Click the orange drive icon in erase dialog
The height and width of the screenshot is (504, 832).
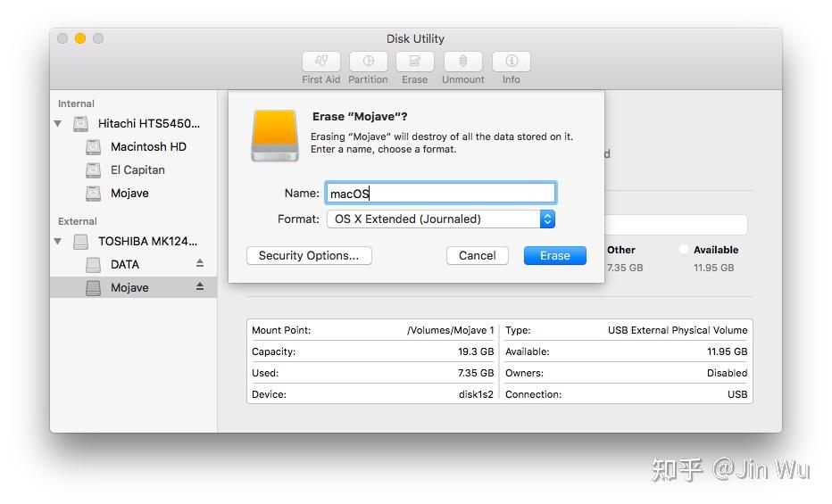pyautogui.click(x=275, y=136)
